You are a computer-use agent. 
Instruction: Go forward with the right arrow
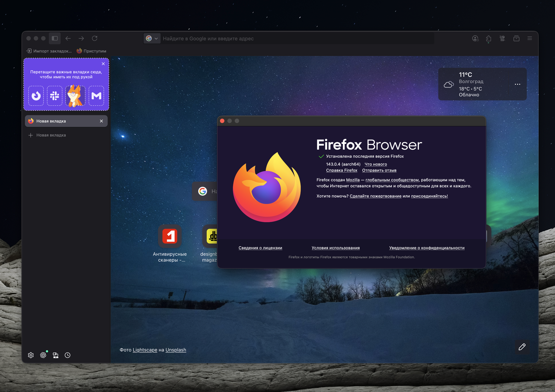(x=81, y=38)
